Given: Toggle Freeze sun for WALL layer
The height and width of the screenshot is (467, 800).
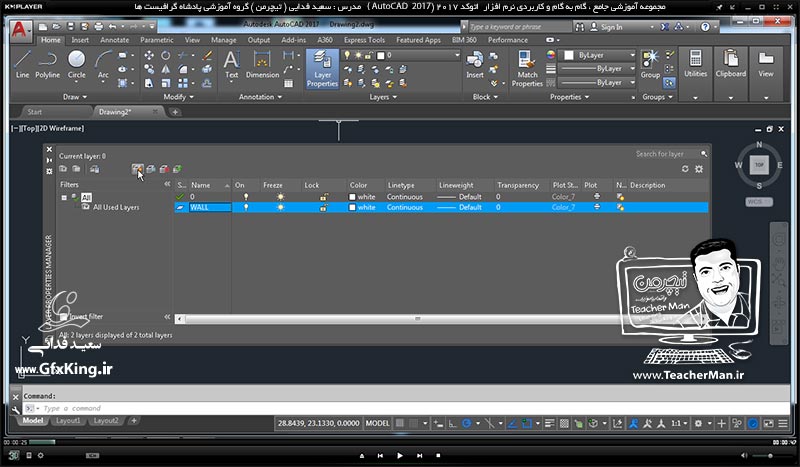Looking at the screenshot, I should tap(280, 207).
